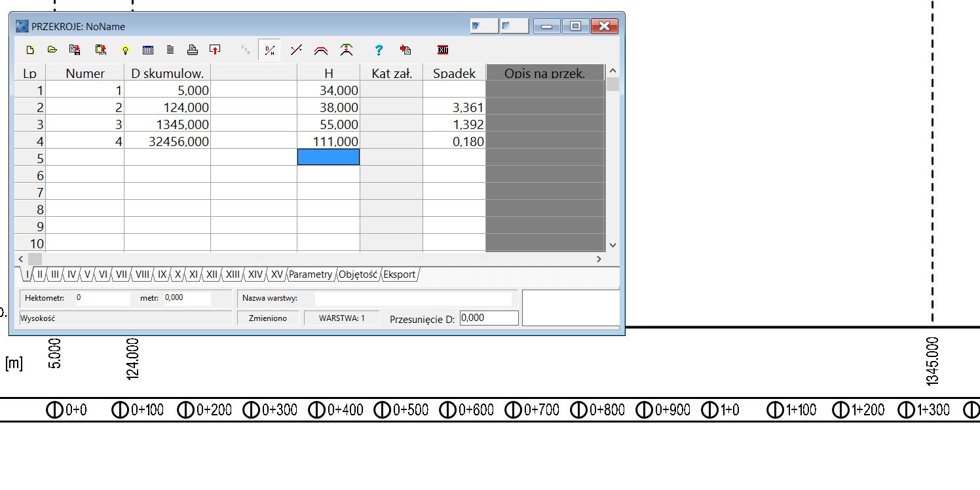This screenshot has height=490, width=980.
Task: Click the 'Kąt zał.' column header
Action: pos(392,73)
